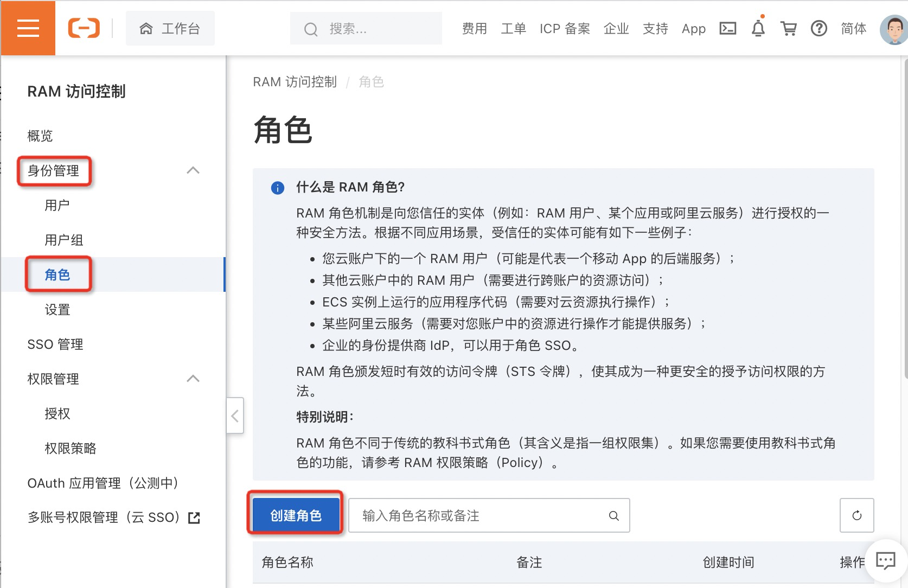Open SSO 管理 in the sidebar
Screen dimensions: 908x588
[55, 344]
